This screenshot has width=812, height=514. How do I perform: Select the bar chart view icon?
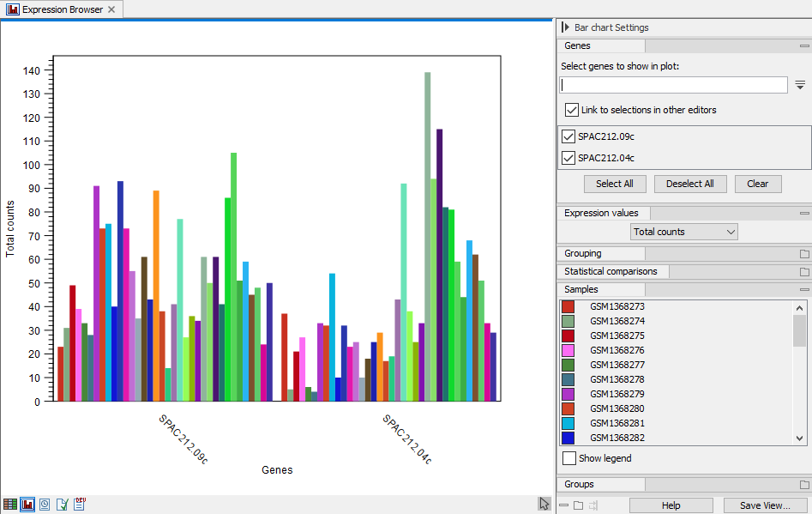click(27, 505)
